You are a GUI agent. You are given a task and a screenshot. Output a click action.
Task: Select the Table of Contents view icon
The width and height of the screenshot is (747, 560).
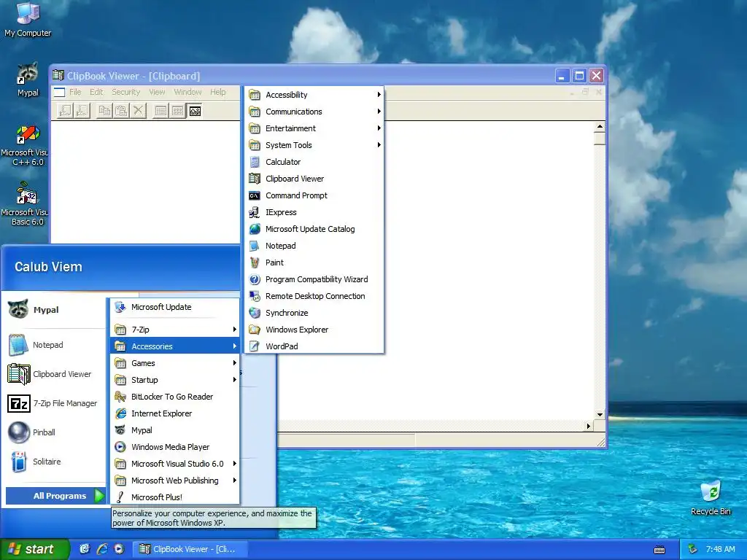point(161,111)
